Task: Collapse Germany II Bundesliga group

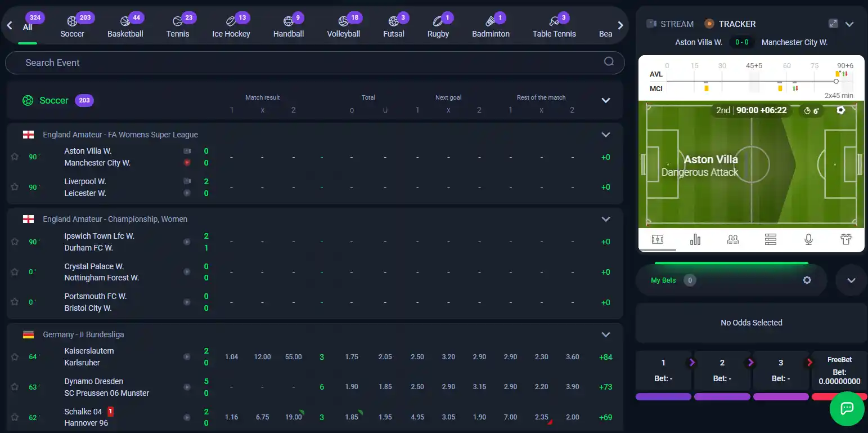Action: 606,334
